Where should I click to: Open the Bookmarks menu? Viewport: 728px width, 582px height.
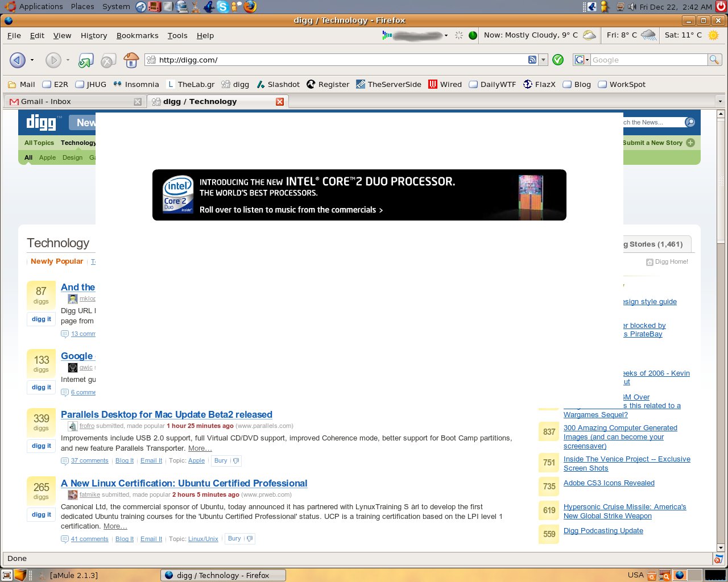(x=137, y=35)
